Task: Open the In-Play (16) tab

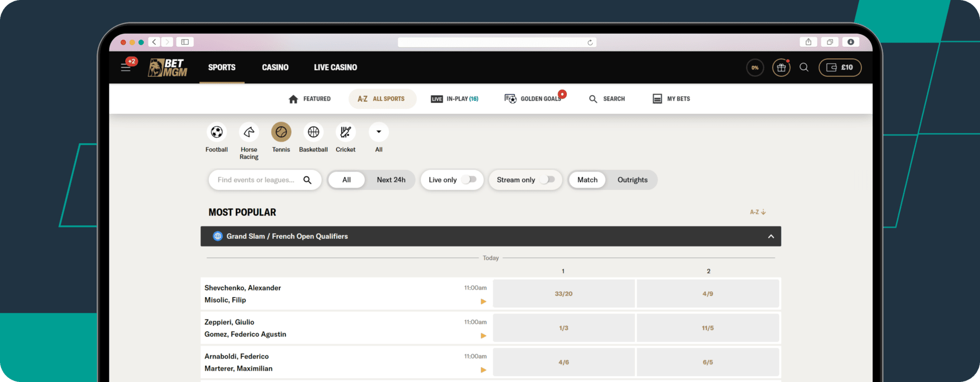Action: 455,99
